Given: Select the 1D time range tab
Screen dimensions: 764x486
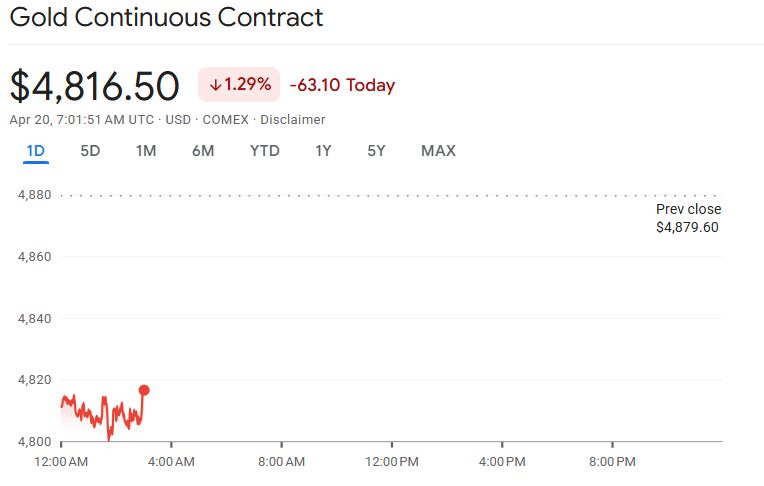Looking at the screenshot, I should coord(36,151).
